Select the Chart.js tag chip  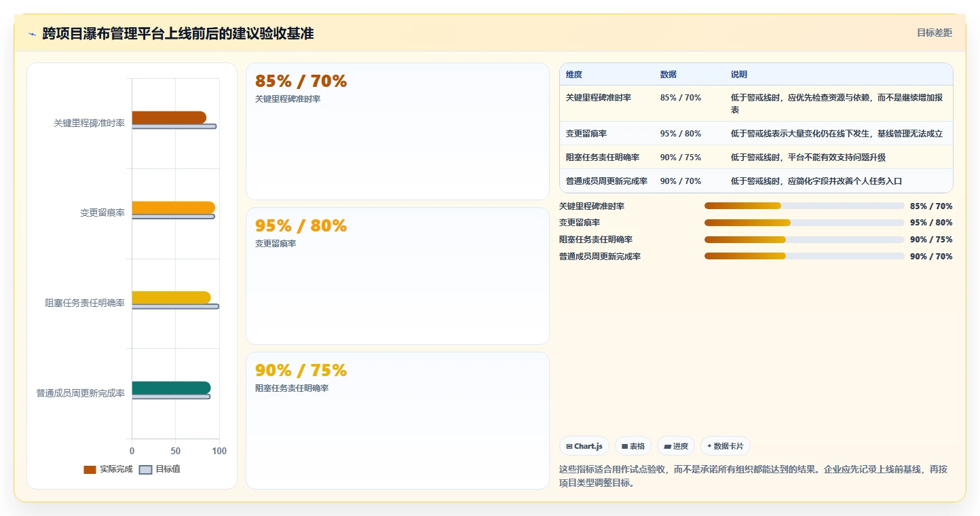coord(584,446)
